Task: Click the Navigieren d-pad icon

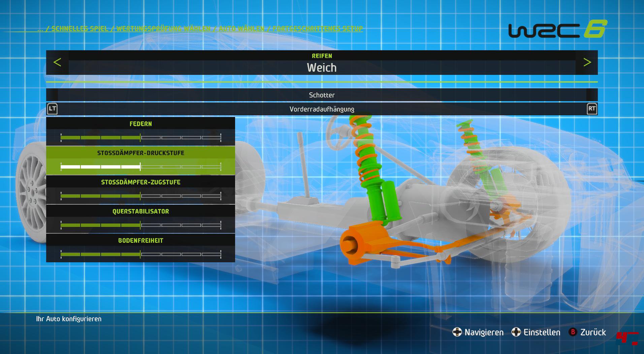Action: pos(457,332)
